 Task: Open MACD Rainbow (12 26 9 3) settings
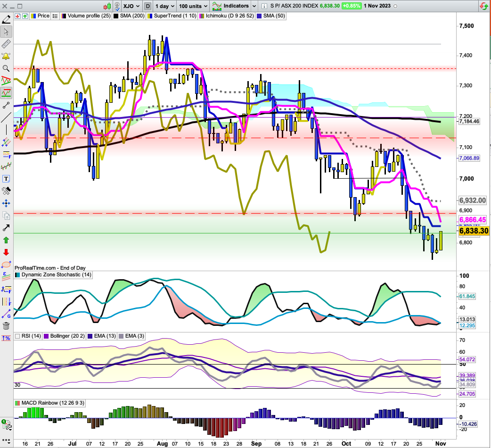(50, 403)
